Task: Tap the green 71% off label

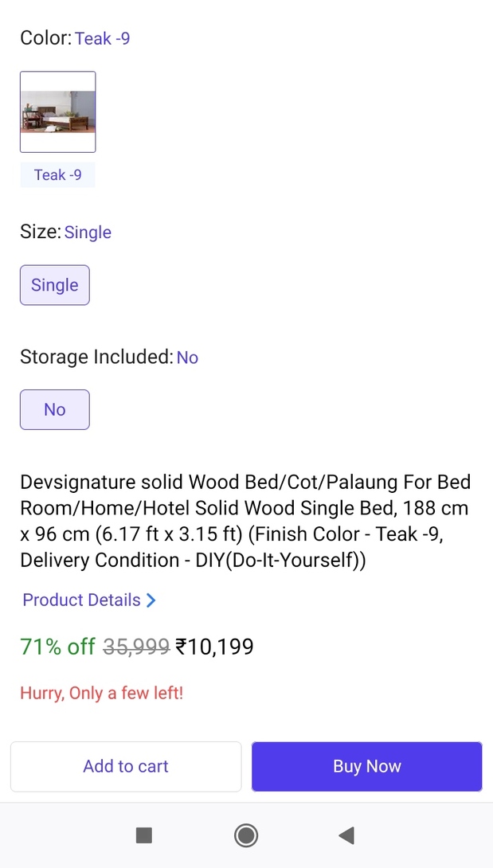Action: coord(58,647)
